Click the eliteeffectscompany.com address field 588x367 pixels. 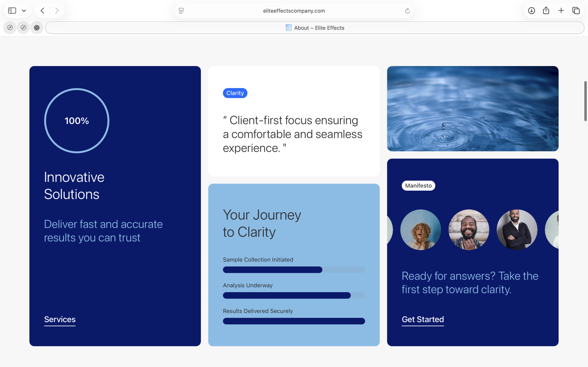[x=294, y=11]
